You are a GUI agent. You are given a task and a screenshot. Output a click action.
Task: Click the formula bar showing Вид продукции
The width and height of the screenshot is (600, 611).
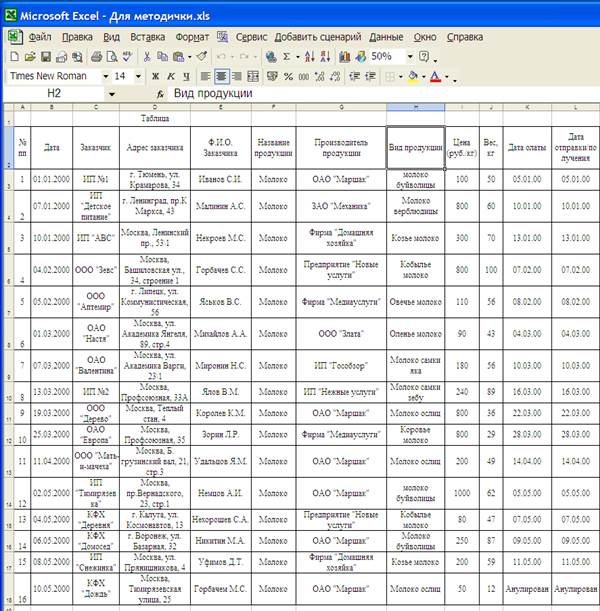coord(384,94)
